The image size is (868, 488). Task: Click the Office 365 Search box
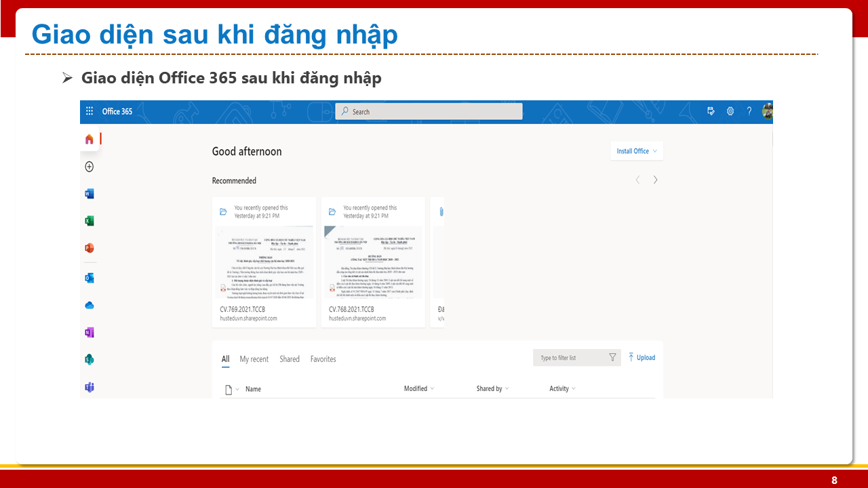tap(429, 112)
